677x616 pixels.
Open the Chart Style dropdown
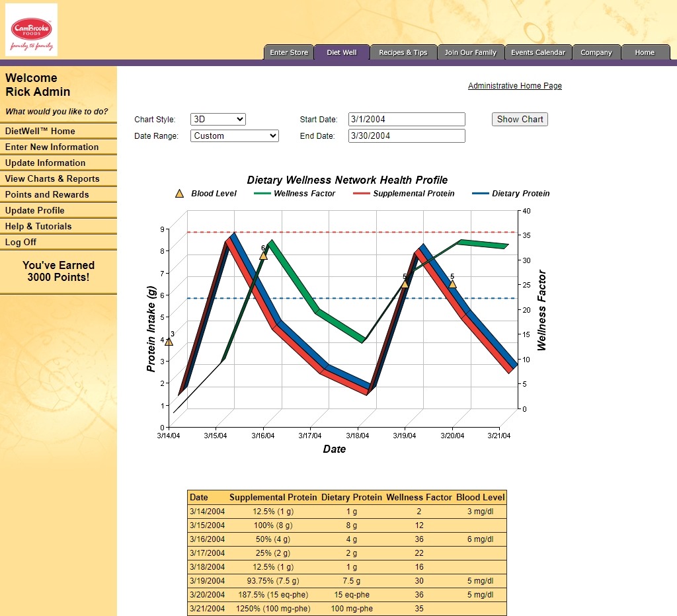point(218,120)
